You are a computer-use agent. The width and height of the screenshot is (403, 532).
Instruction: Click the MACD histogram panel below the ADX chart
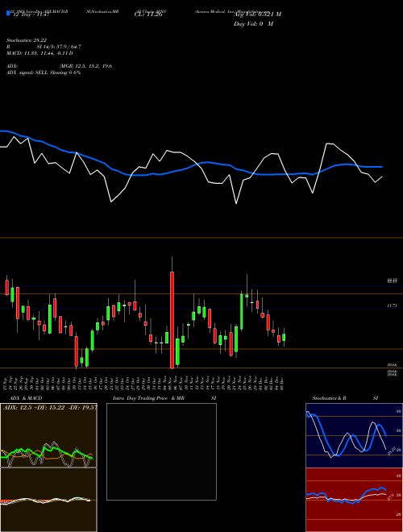(x=48, y=500)
